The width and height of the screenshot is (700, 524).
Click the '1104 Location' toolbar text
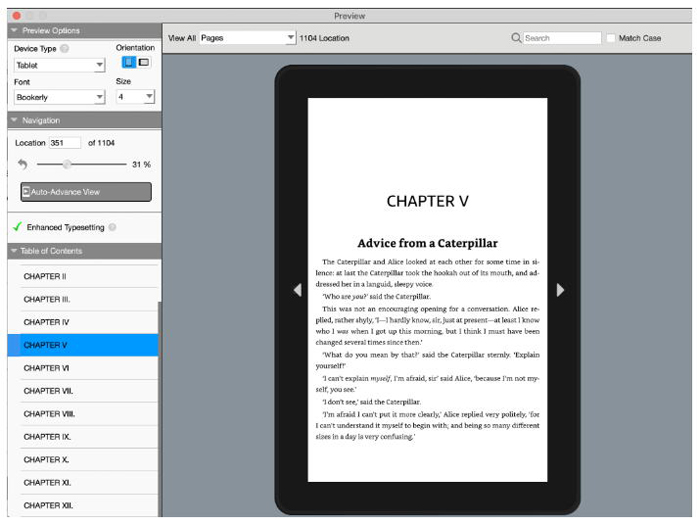[324, 38]
